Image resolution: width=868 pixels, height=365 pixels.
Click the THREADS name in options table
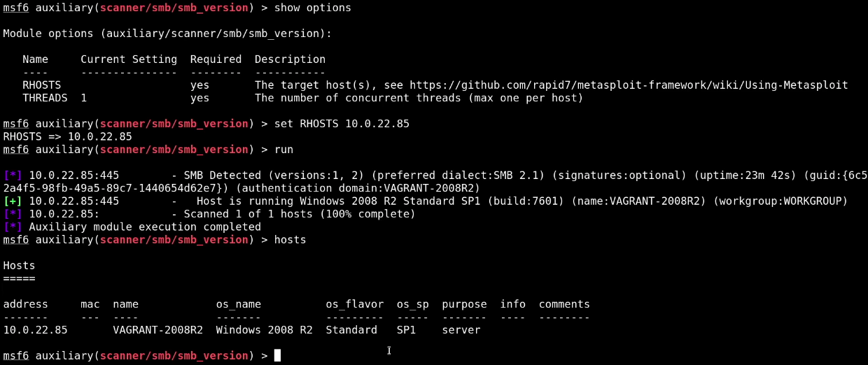point(45,99)
